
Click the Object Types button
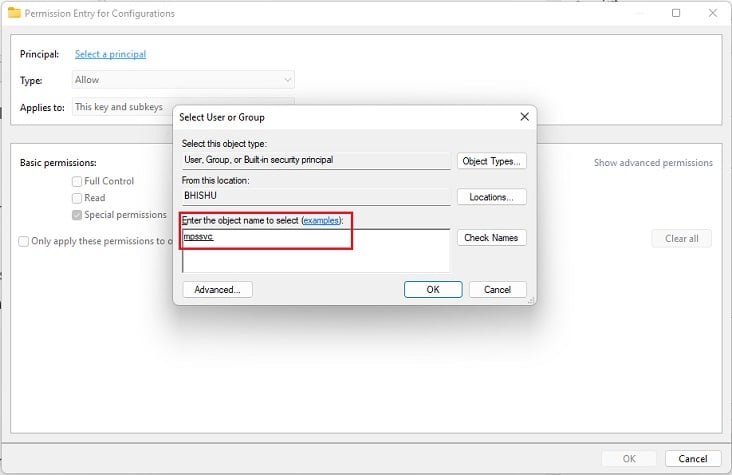click(x=492, y=161)
